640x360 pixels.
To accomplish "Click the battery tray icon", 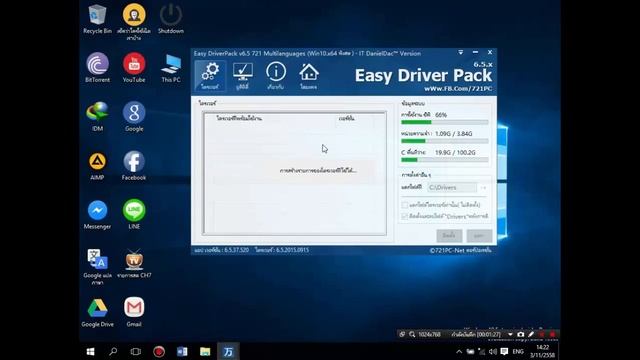I will click(x=470, y=351).
